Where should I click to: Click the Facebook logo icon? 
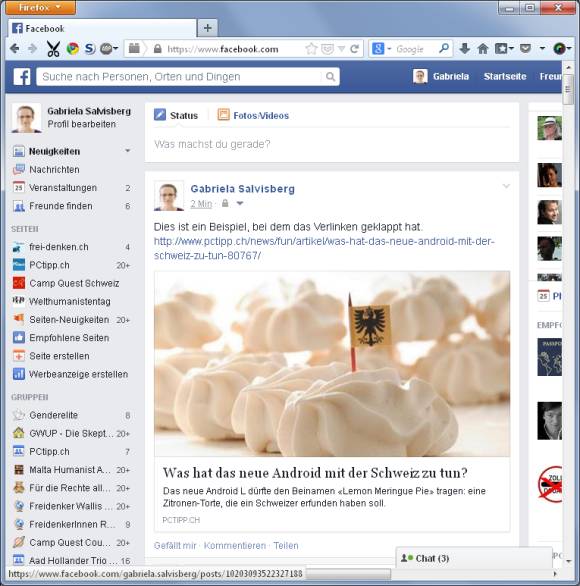pyautogui.click(x=22, y=77)
